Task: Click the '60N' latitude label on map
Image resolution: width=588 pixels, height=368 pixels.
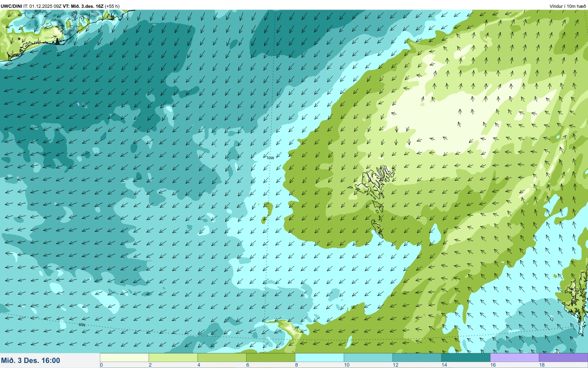Action: click(x=82, y=325)
